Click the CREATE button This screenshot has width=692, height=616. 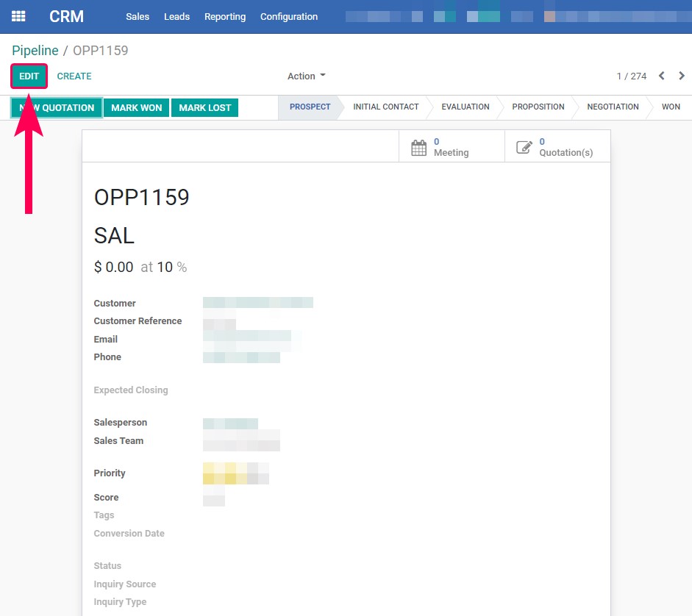tap(74, 76)
